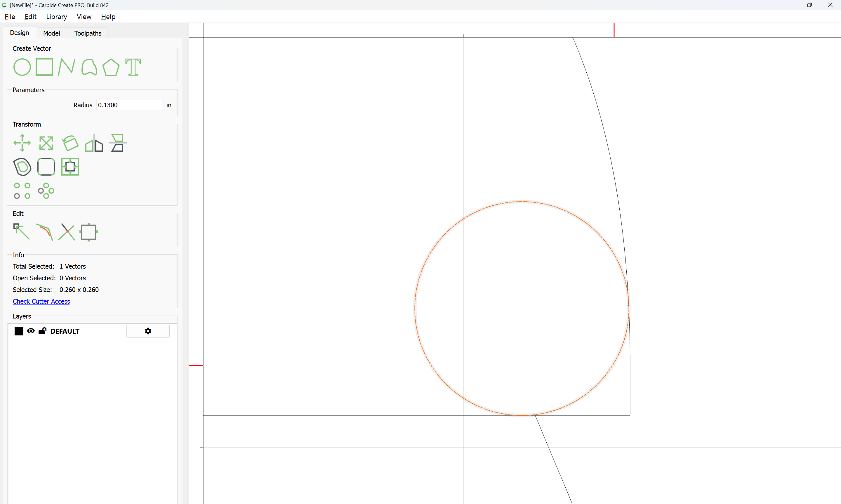
Task: Open the Linear Array tool
Action: [x=22, y=190]
